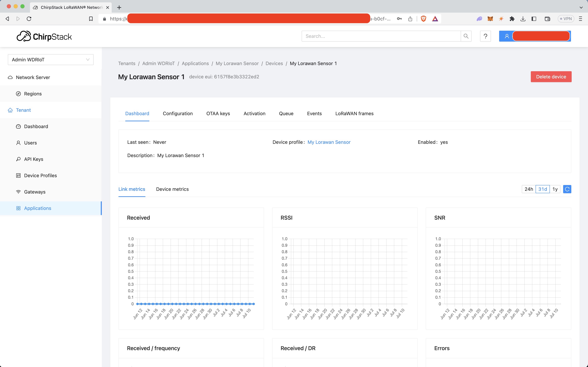The width and height of the screenshot is (588, 367).
Task: Open Regions in the sidebar
Action: 33,94
